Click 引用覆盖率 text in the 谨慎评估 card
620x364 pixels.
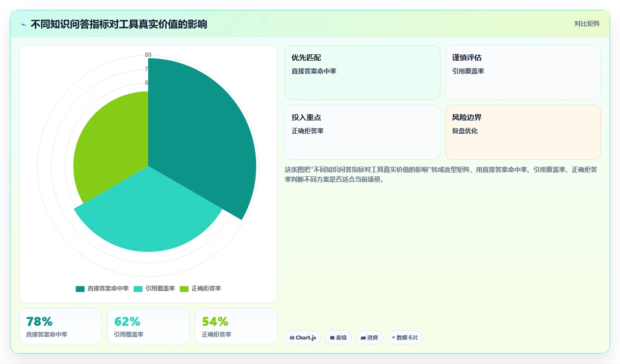468,71
